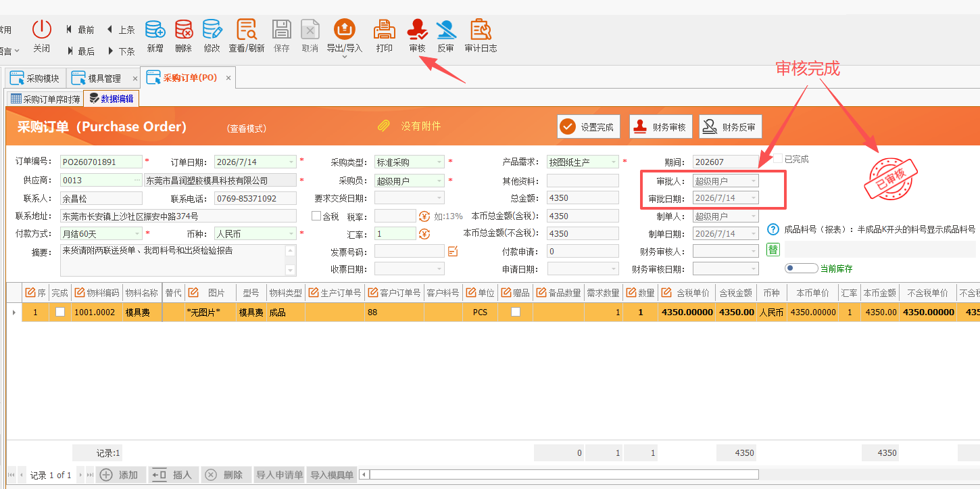Viewport: 980px width, 489px height.
Task: Jump to first record with 最前
Action: (x=80, y=30)
